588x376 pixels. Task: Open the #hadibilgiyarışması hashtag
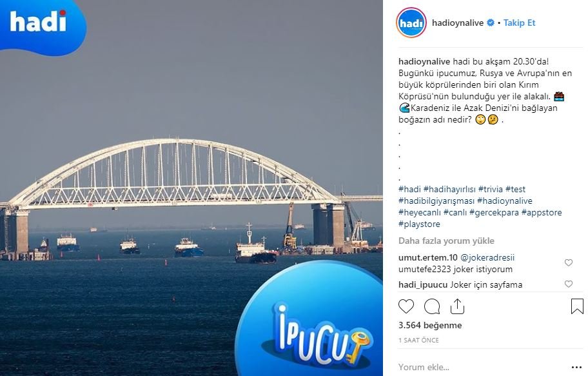click(x=436, y=201)
